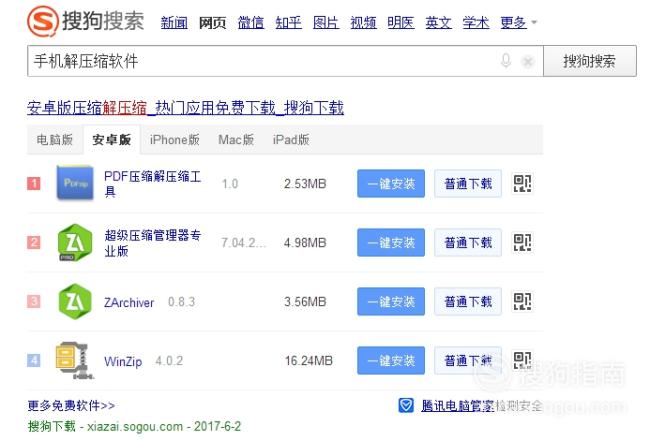
Task: Open the 超级压缩管理器专业版 name link
Action: pos(153,243)
